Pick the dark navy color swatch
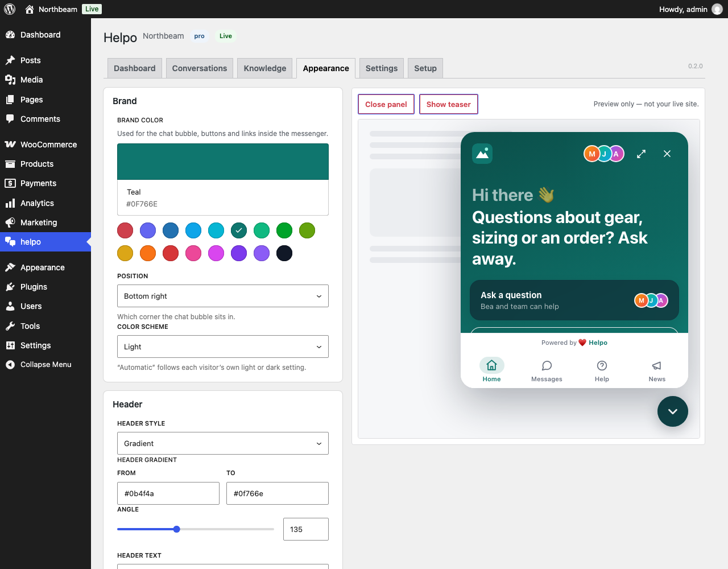728x569 pixels. (284, 253)
